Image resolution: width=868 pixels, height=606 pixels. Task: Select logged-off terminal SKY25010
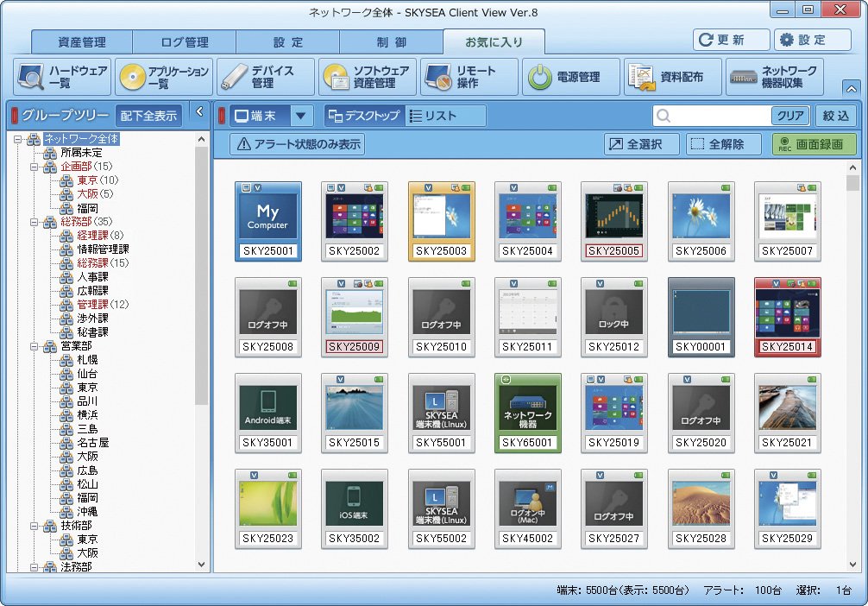tap(441, 318)
